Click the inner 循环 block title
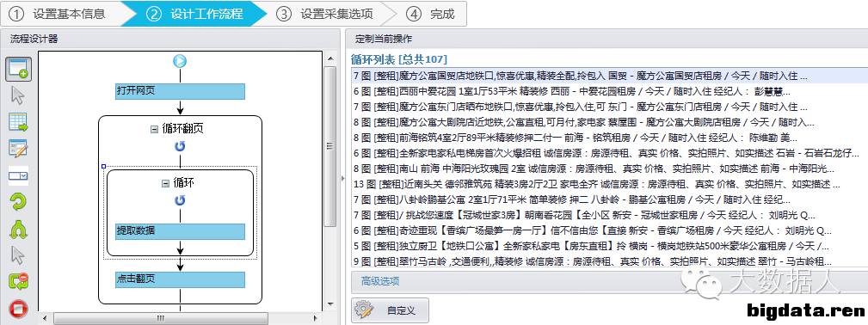Screen dimensions: 868x325 [x=184, y=183]
